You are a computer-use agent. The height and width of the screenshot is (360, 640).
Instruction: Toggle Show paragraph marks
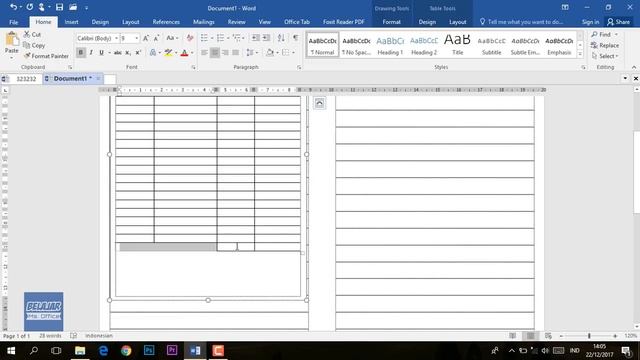[296, 38]
